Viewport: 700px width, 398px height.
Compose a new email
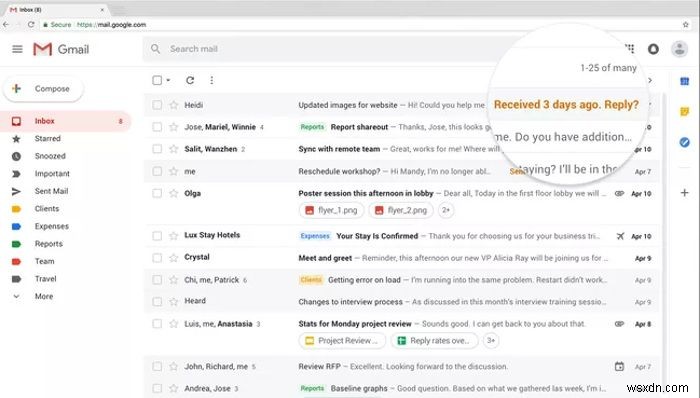pos(43,89)
